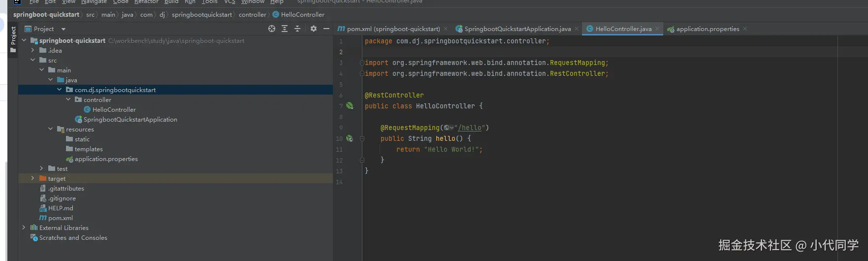Collapse the main folder arrow

click(41, 70)
